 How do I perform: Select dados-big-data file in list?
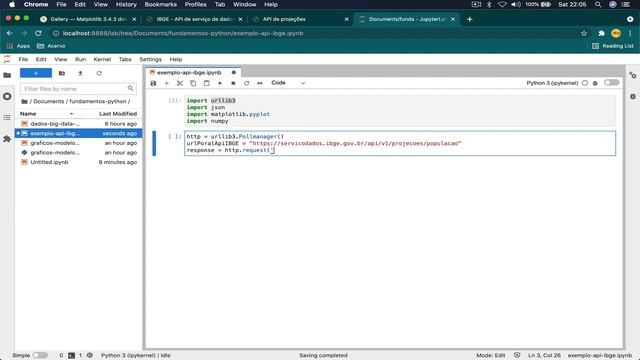point(78,124)
